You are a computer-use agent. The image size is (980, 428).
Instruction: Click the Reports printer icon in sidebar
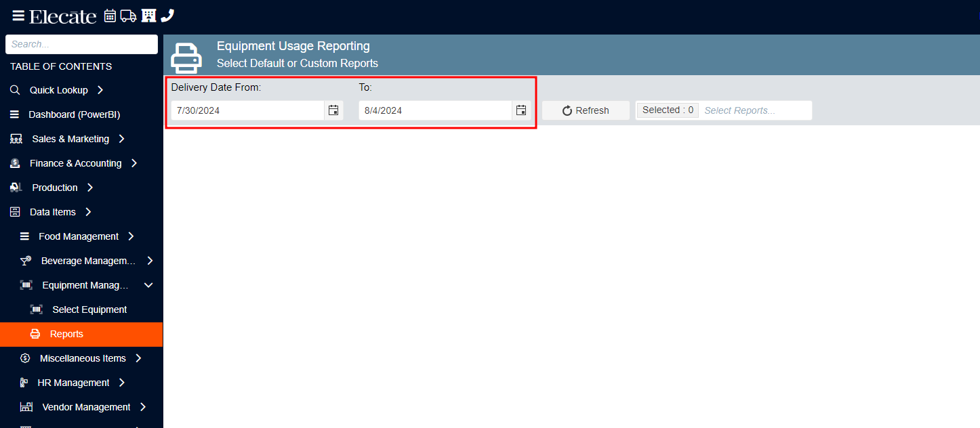pos(35,334)
